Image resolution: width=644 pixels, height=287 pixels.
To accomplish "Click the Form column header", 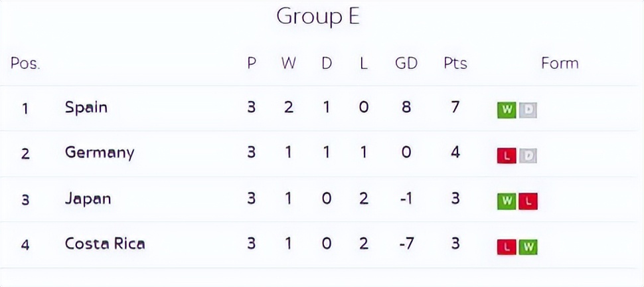I will click(x=560, y=63).
